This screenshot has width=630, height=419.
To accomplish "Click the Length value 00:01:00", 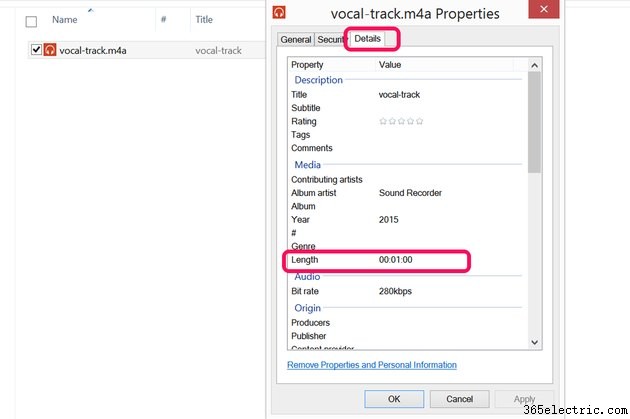I will [395, 260].
